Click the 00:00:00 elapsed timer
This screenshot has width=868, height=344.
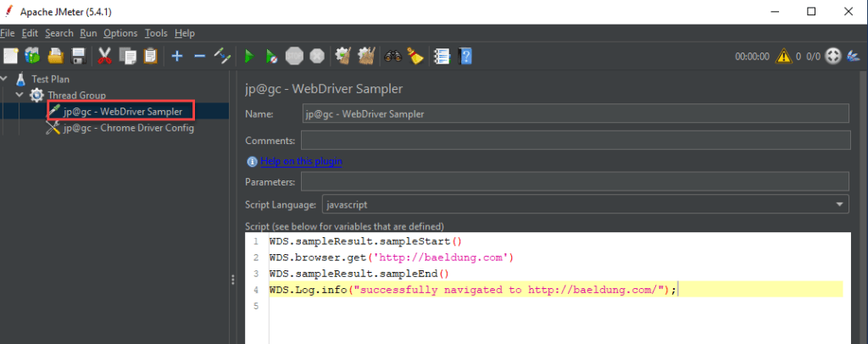(752, 57)
